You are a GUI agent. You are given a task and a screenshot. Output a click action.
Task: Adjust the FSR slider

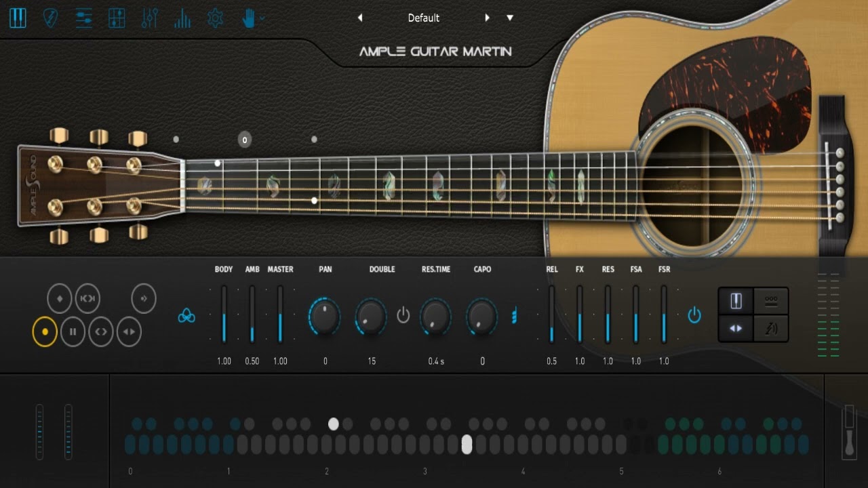(x=664, y=314)
